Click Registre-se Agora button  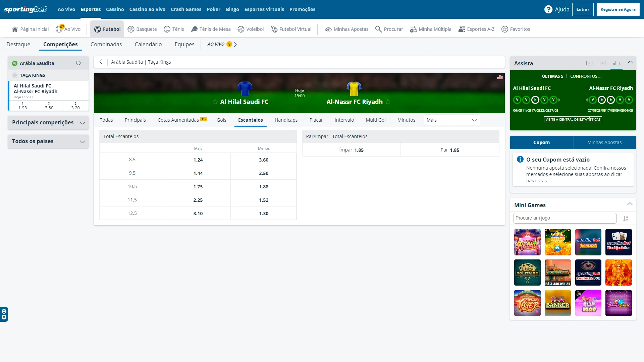point(618,9)
